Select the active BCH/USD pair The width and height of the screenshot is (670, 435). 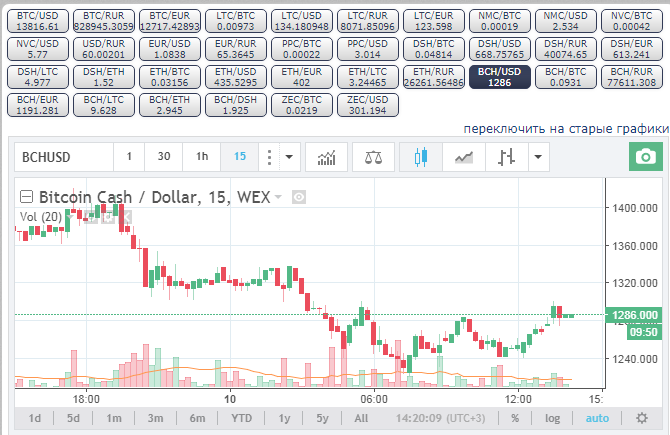500,77
